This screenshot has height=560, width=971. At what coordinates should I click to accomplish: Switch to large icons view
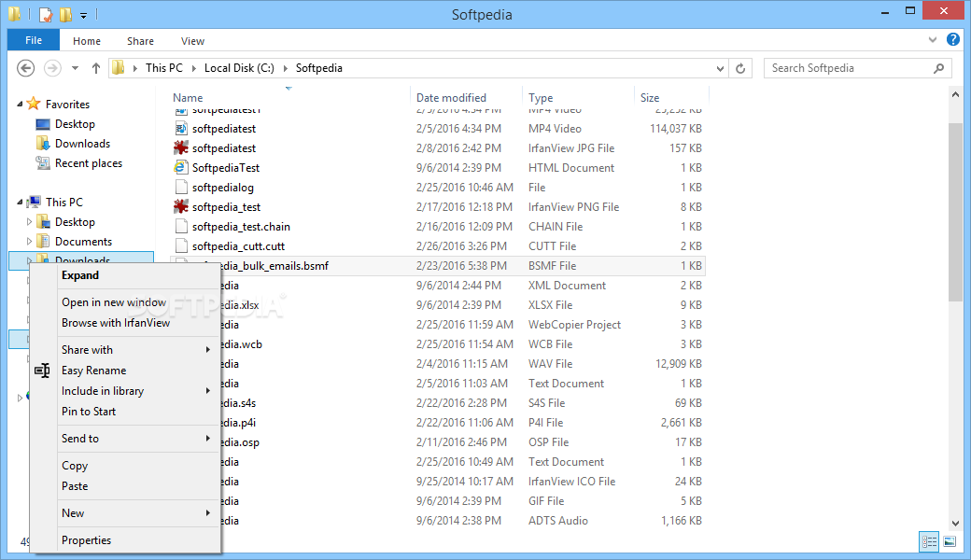950,541
